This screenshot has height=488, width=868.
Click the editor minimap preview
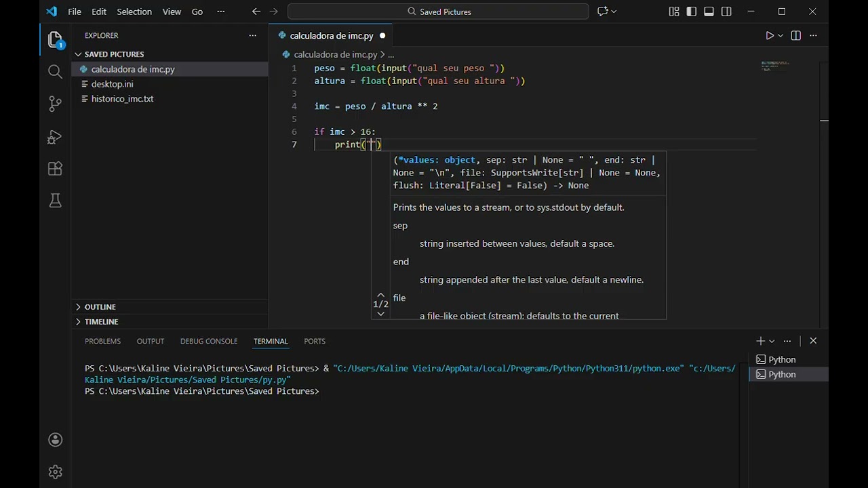click(775, 66)
